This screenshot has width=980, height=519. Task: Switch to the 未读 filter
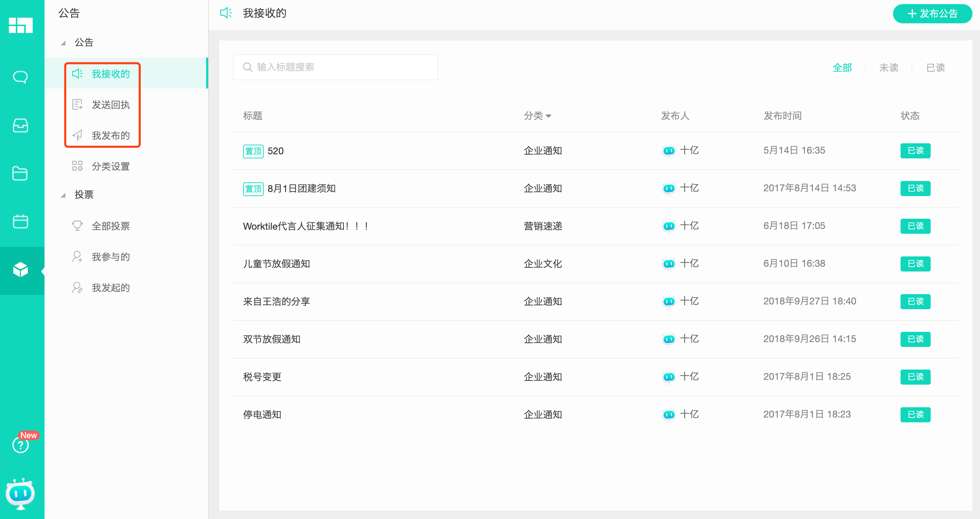click(x=889, y=68)
